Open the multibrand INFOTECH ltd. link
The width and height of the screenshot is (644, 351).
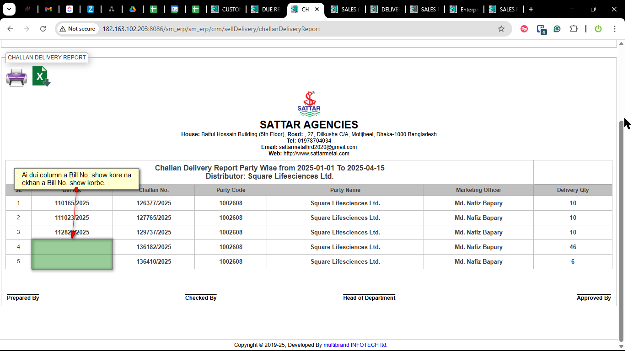355,345
